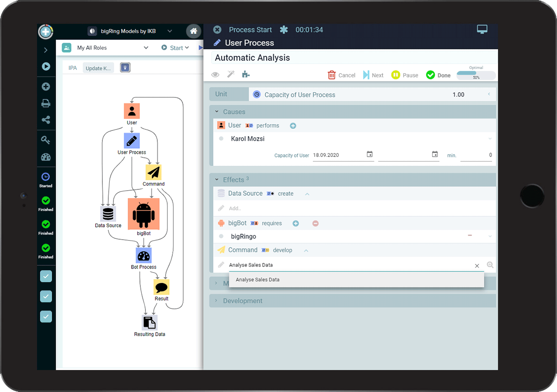Screen dimensions: 557x392
Task: Click the third Finished checkmark status
Action: coord(46,248)
